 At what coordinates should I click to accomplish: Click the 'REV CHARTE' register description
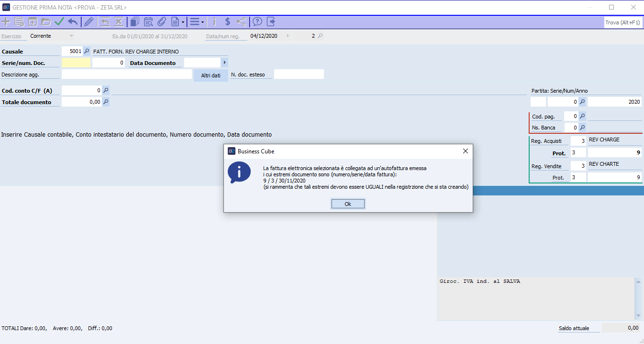point(604,164)
